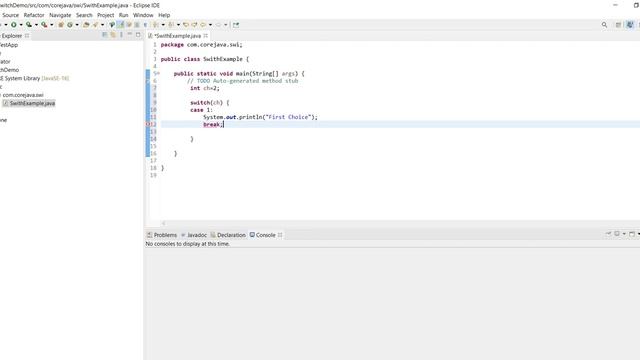Toggle Word Wrap toolbar button
This screenshot has width=640, height=360.
(x=129, y=25)
